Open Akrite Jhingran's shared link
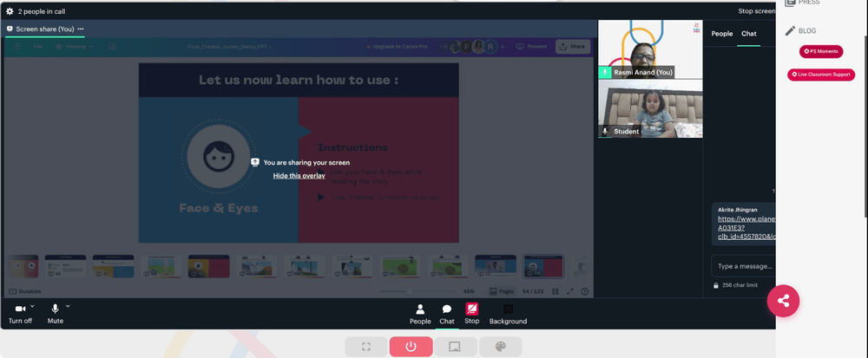Image resolution: width=868 pixels, height=358 pixels. coord(746,228)
